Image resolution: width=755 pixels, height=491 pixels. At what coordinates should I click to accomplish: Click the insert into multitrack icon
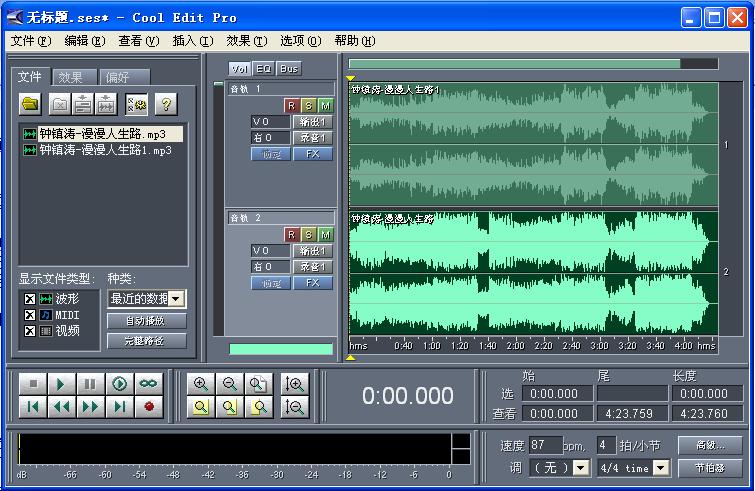pyautogui.click(x=83, y=104)
